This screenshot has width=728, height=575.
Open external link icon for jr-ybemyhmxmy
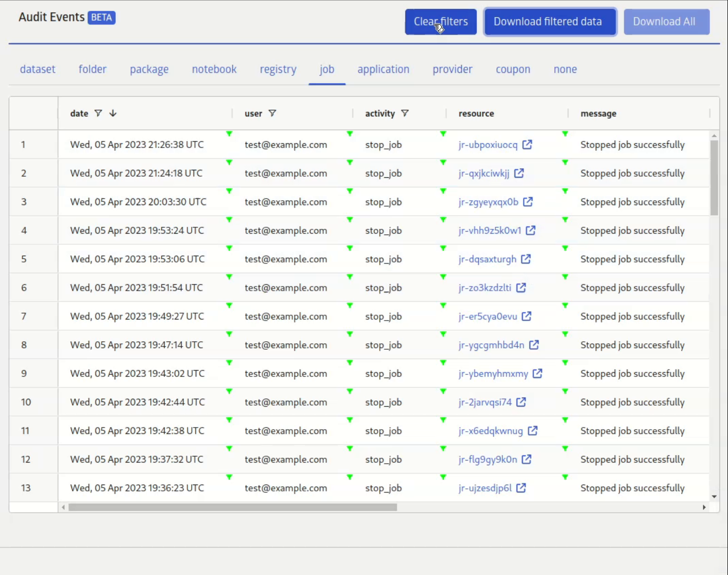click(538, 374)
